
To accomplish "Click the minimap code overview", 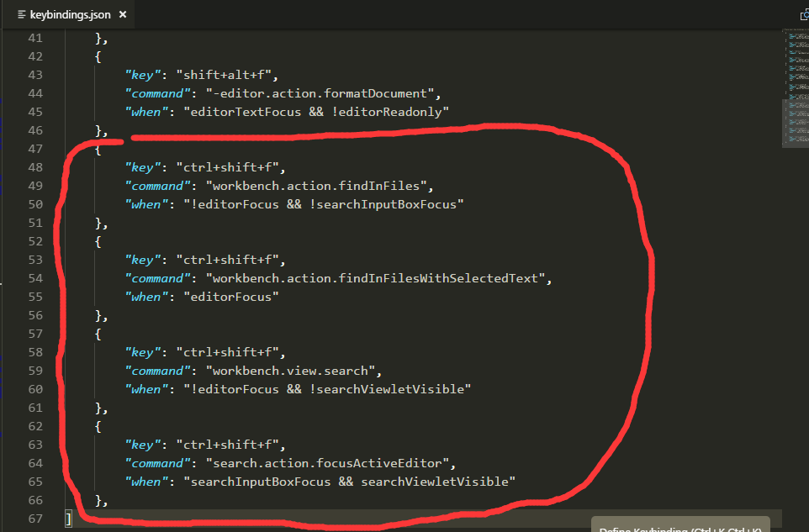I will tap(796, 88).
